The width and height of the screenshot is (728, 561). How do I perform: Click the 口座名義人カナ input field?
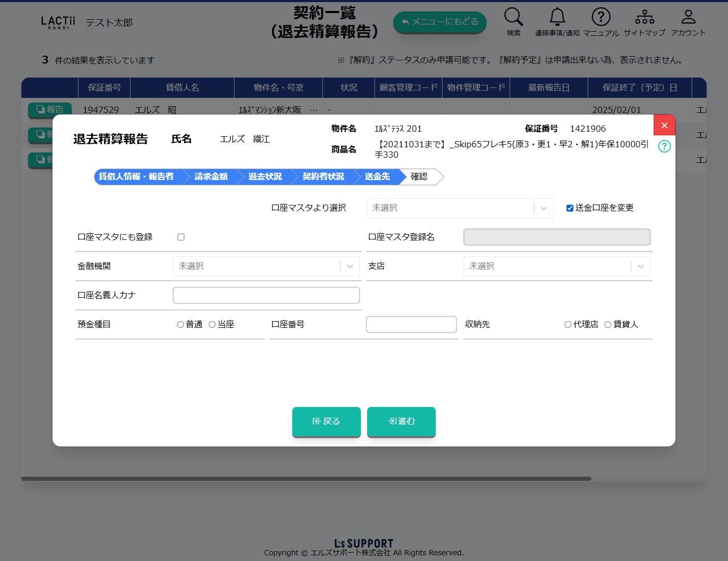(x=266, y=296)
